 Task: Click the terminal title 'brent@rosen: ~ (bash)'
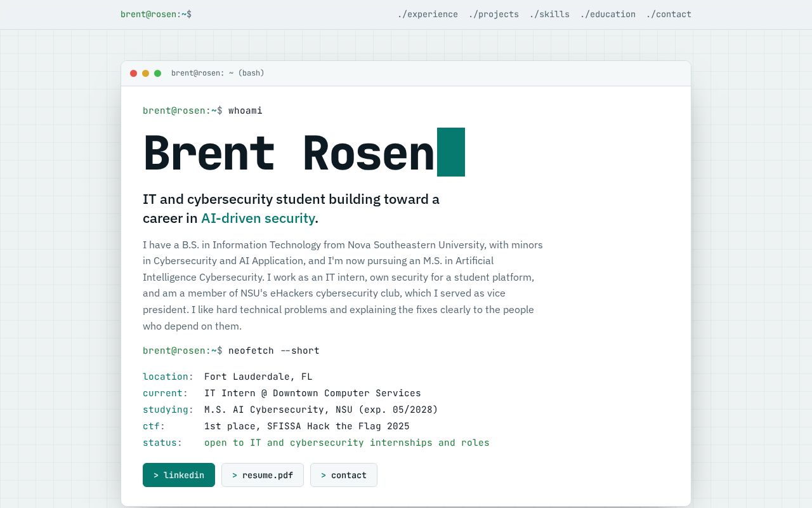point(218,73)
